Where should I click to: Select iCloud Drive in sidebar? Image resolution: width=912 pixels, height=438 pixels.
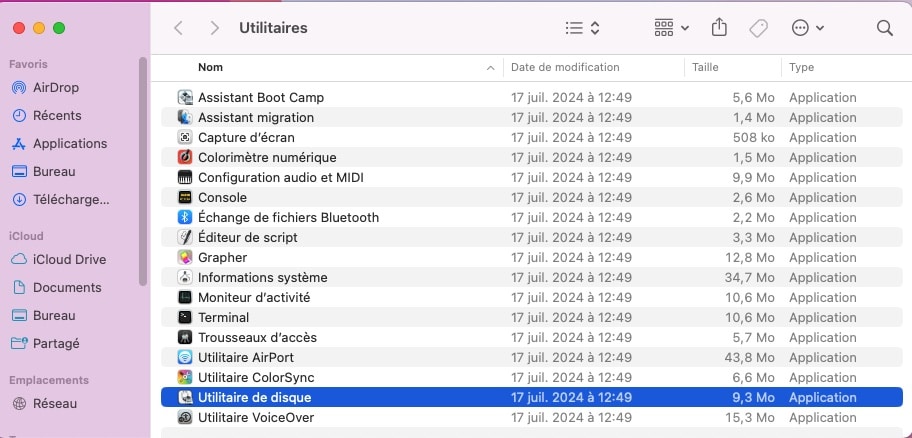pyautogui.click(x=69, y=259)
